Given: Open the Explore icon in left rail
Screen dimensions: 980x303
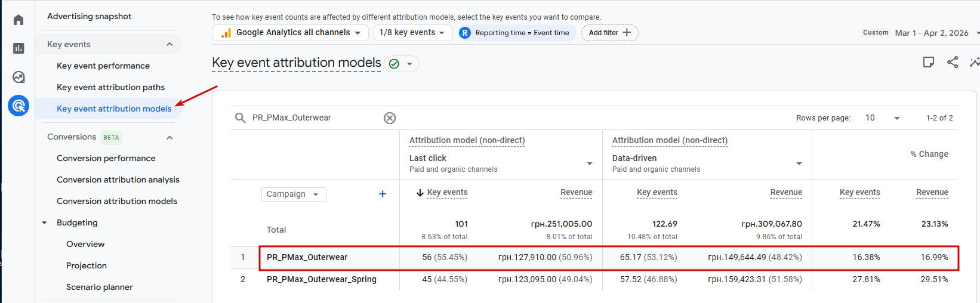Looking at the screenshot, I should click(19, 77).
